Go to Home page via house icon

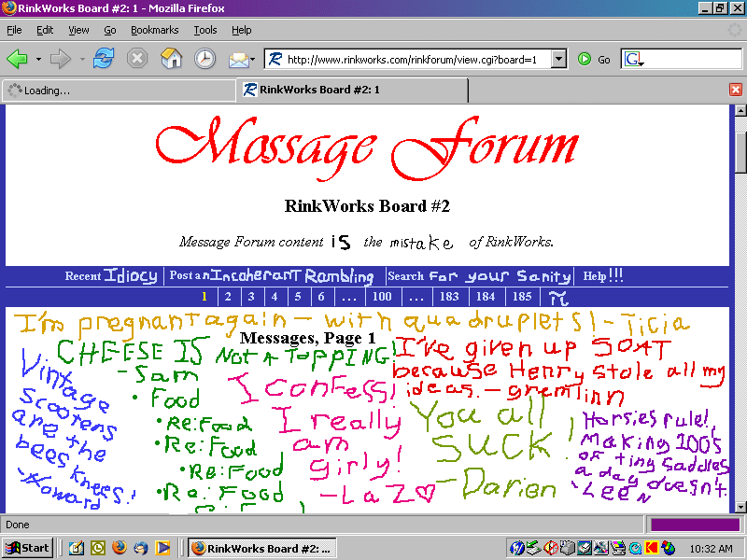(172, 59)
